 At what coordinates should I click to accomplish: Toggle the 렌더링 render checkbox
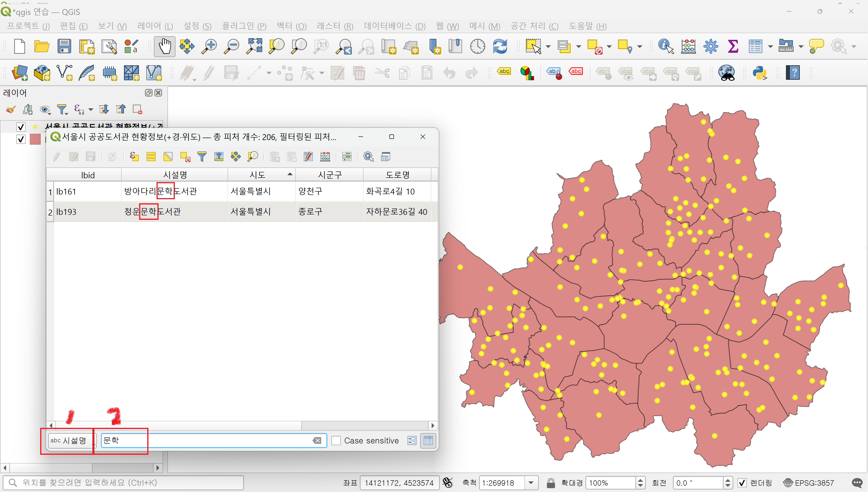[742, 483]
